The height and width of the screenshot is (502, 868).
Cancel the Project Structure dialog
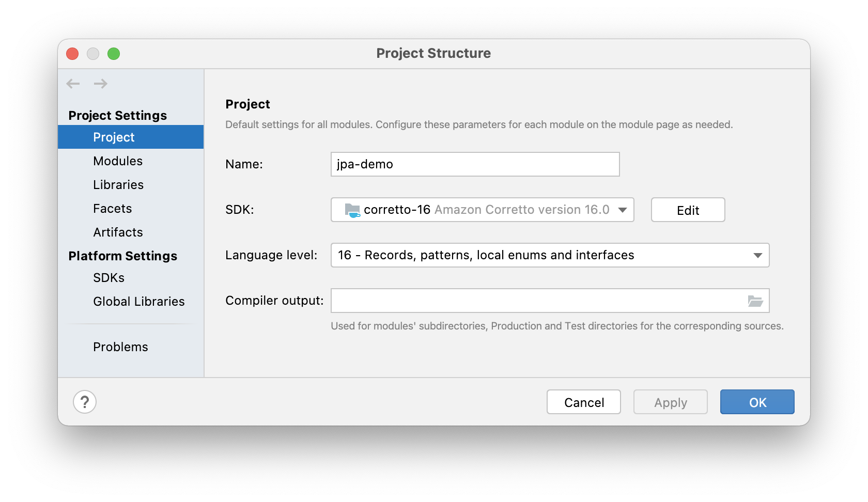click(583, 402)
